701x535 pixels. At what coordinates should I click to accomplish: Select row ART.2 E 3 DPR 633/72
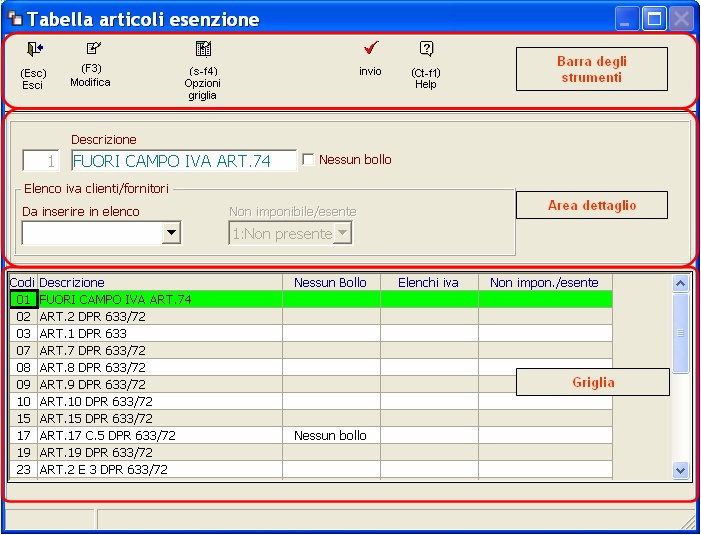tap(311, 469)
